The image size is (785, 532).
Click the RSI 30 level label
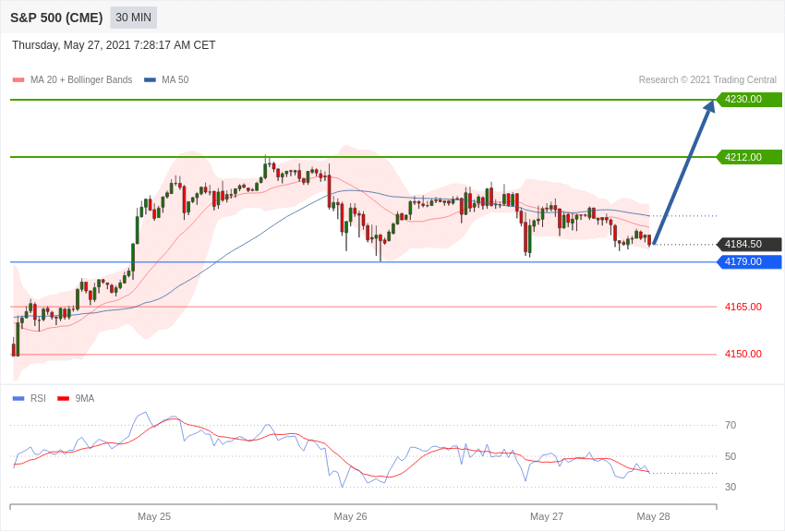(x=731, y=487)
